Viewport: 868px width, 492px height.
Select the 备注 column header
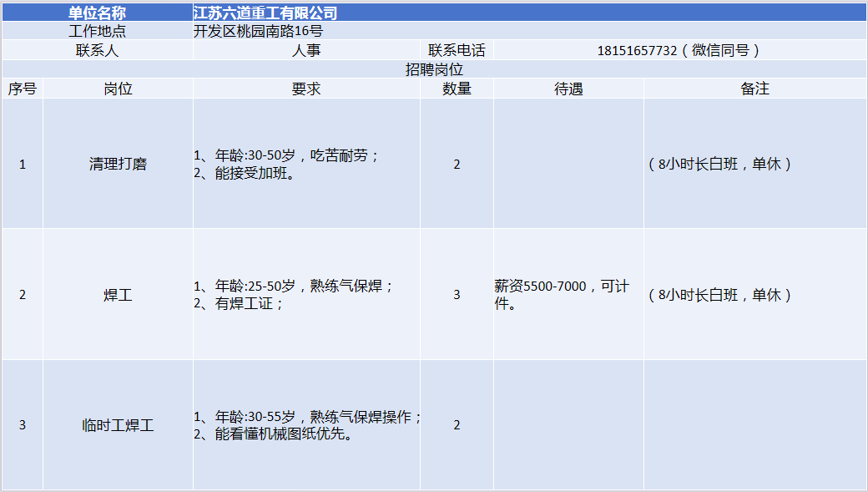(754, 89)
